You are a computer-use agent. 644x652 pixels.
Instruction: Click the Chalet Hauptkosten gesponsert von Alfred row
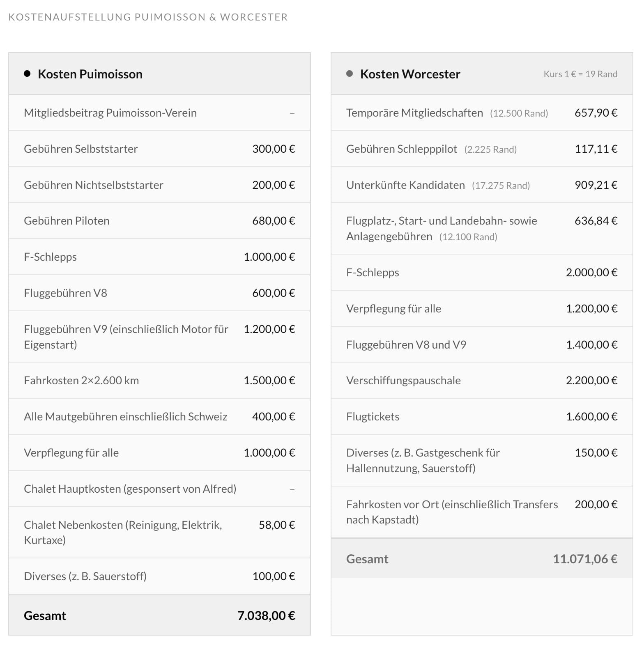point(159,489)
